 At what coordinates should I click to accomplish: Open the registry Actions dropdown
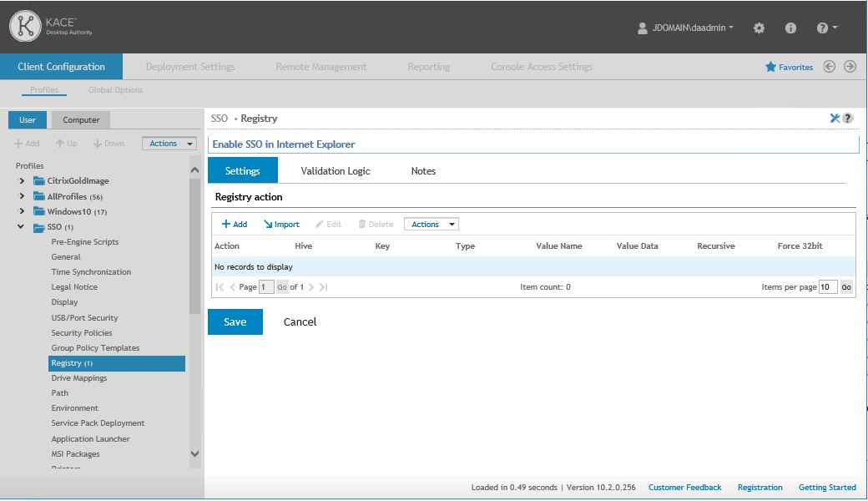click(x=431, y=225)
